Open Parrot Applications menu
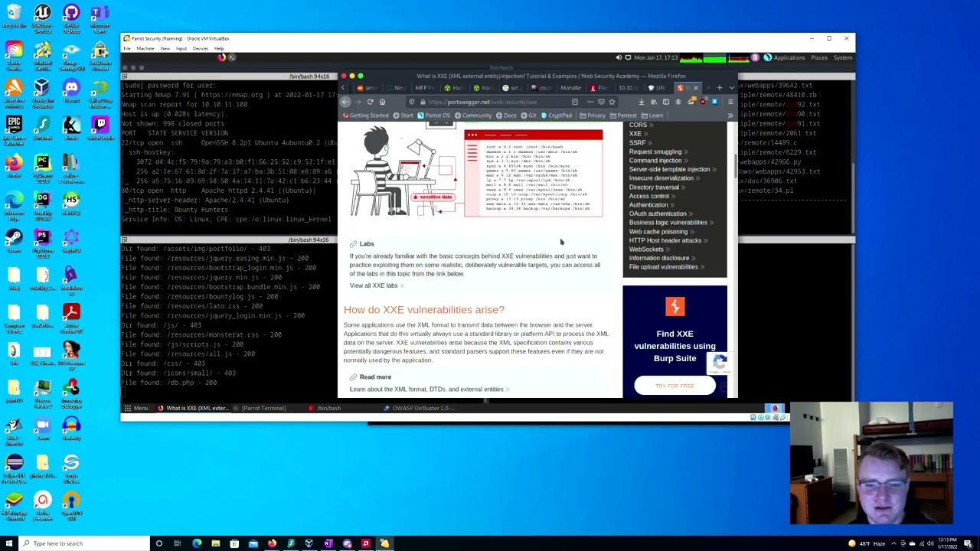The image size is (980, 551). 785,57
